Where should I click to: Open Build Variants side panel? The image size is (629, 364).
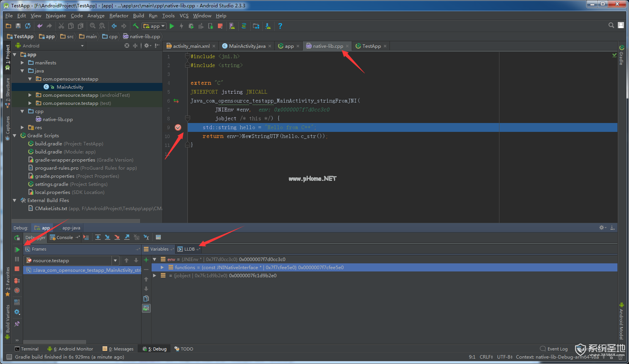pos(7,322)
